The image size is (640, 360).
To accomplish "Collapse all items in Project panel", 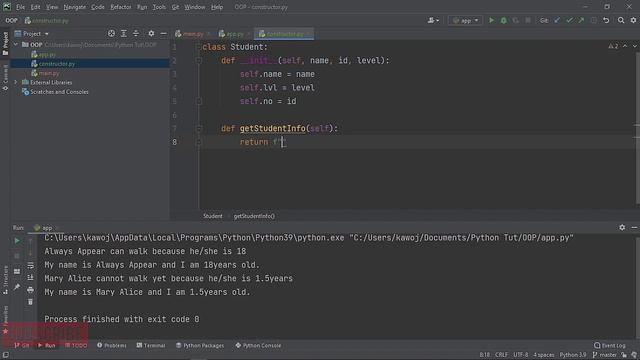I will pos(136,33).
